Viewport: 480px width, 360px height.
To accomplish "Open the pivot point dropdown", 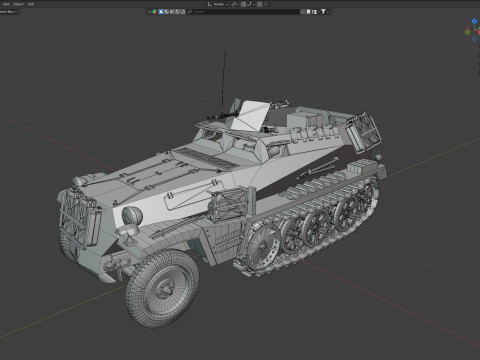I will 234,4.
